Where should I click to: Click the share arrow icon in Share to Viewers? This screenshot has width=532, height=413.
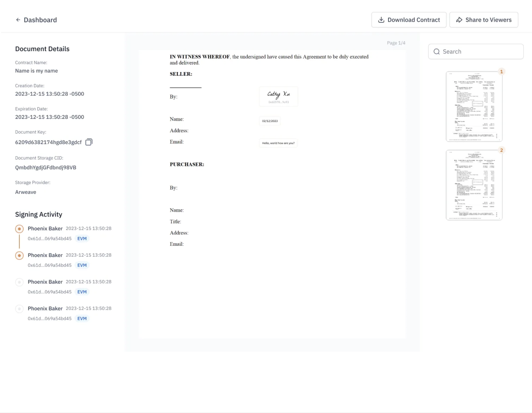(x=459, y=20)
